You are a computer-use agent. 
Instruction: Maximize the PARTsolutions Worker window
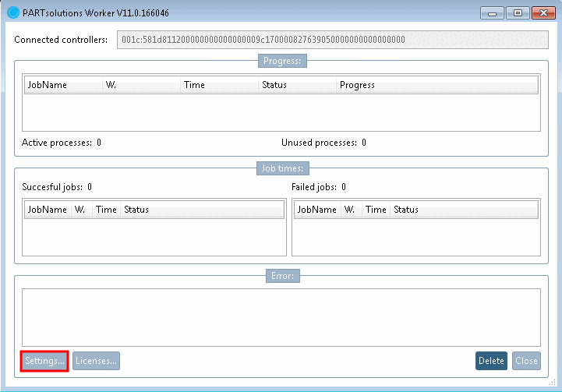518,13
